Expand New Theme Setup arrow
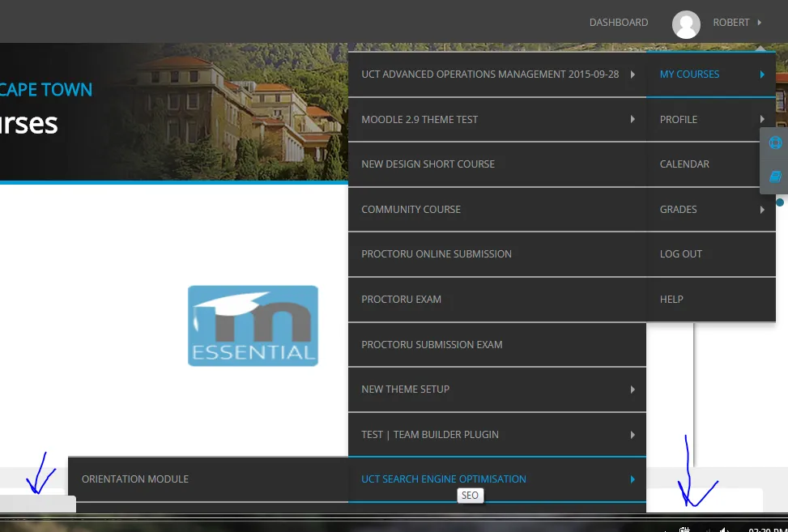Viewport: 788px width, 532px height. [633, 389]
